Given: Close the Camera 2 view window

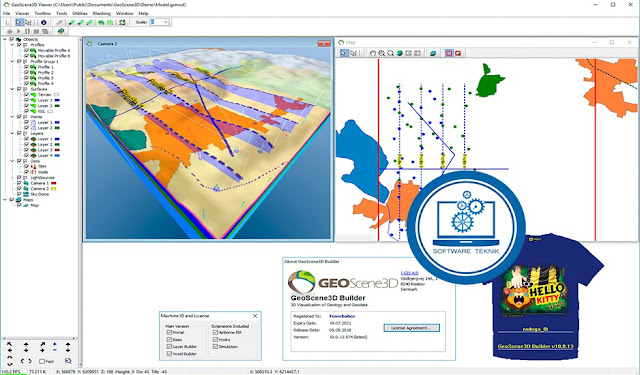Looking at the screenshot, I should point(324,43).
